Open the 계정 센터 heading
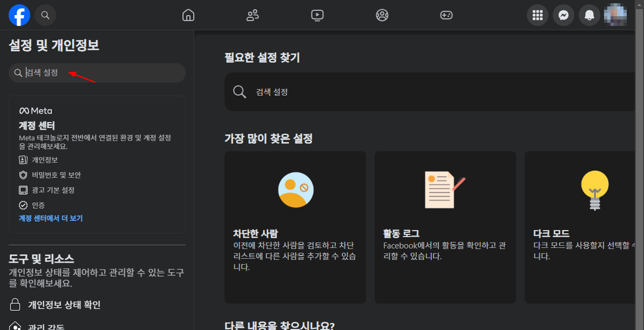Image resolution: width=644 pixels, height=330 pixels. 37,125
